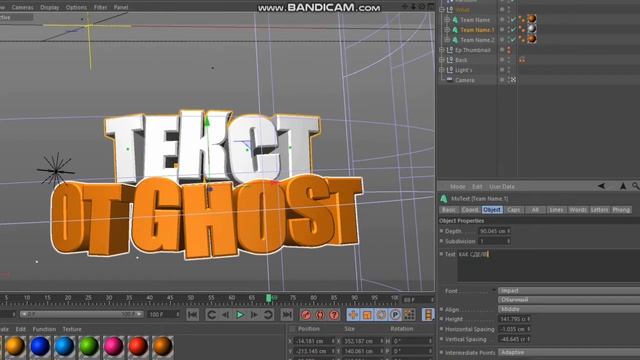Step forward one frame
640x360 pixels.
tap(254, 315)
